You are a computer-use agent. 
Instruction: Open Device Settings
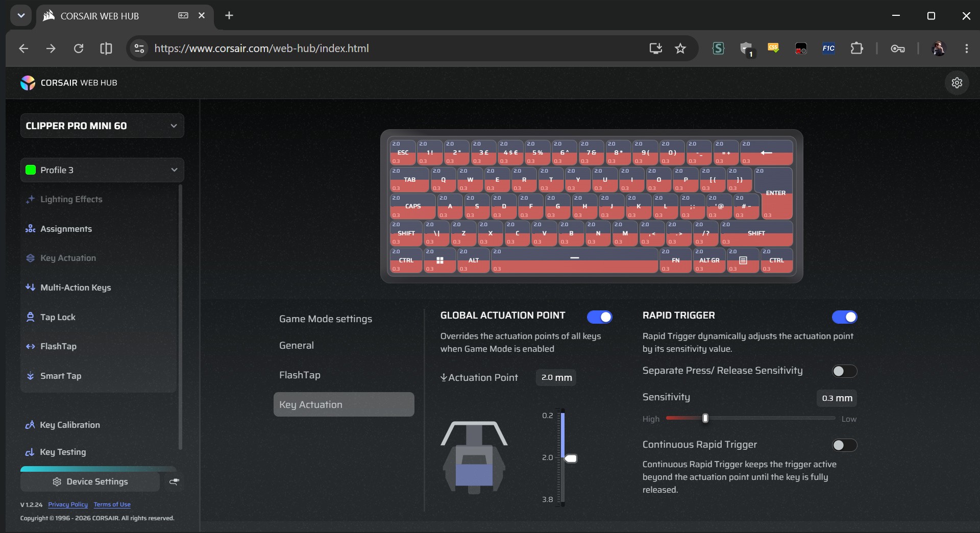(x=90, y=481)
